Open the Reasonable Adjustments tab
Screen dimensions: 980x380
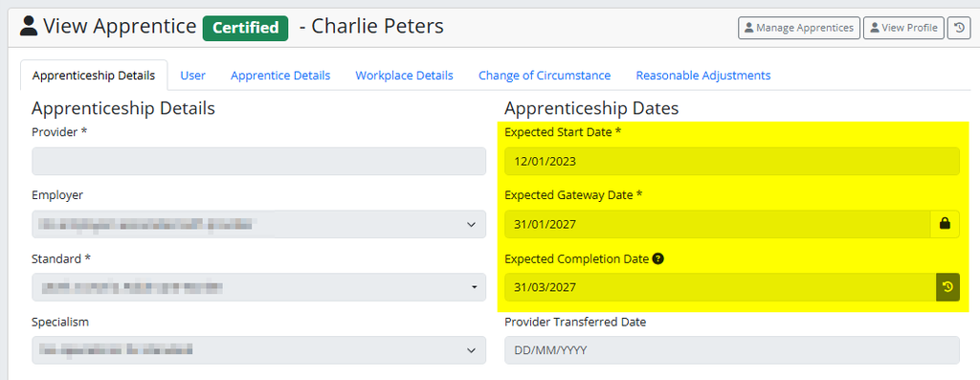pos(703,75)
